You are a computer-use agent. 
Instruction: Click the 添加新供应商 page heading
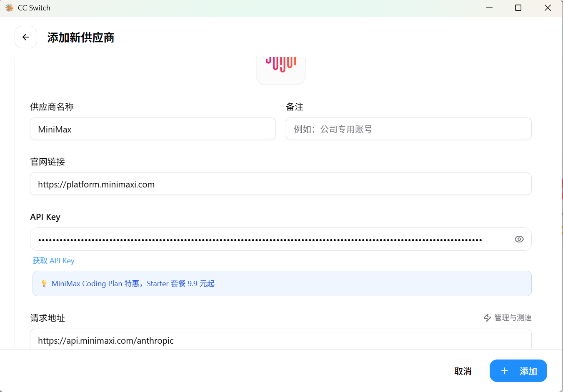tap(81, 37)
